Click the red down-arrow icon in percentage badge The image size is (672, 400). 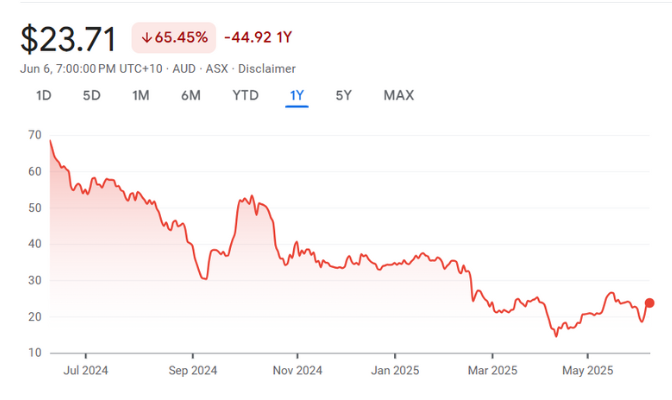[x=146, y=38]
